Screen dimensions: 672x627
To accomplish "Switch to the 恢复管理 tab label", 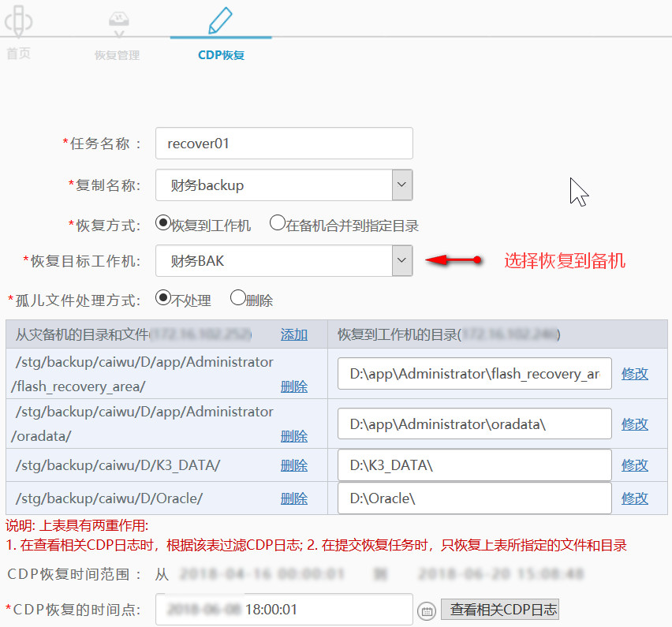I will [117, 55].
